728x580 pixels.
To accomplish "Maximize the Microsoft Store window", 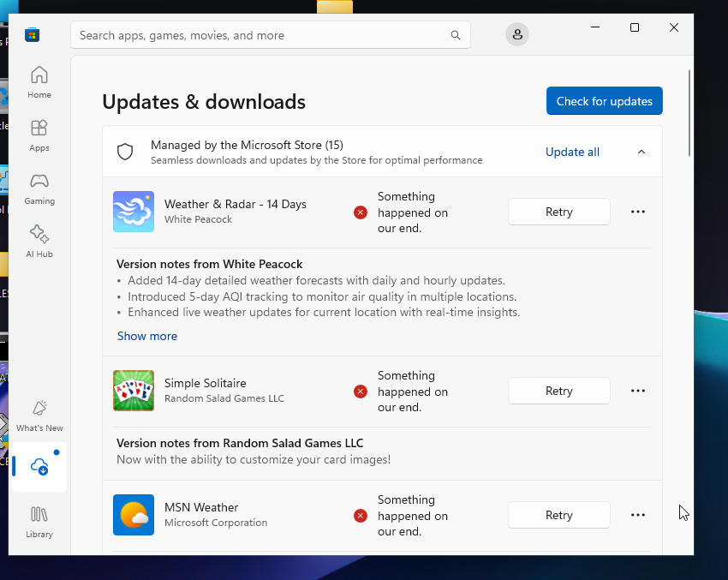I will pos(634,28).
